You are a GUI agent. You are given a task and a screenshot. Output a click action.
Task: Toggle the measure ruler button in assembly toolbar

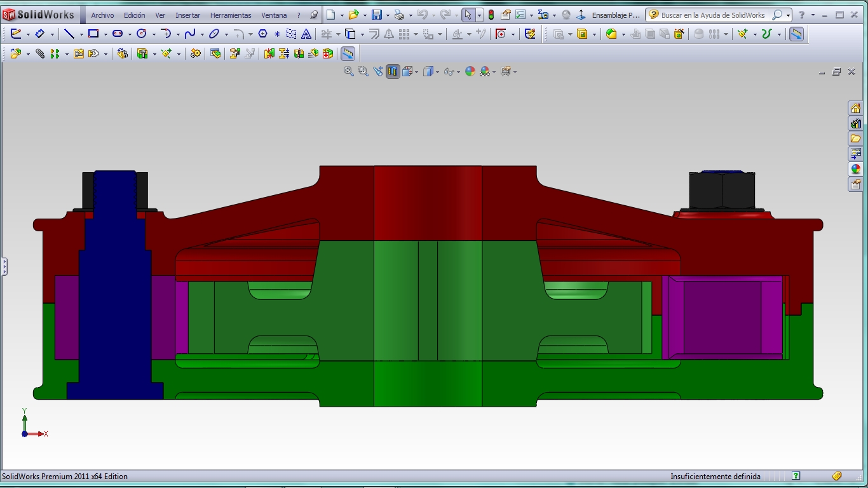click(x=347, y=54)
